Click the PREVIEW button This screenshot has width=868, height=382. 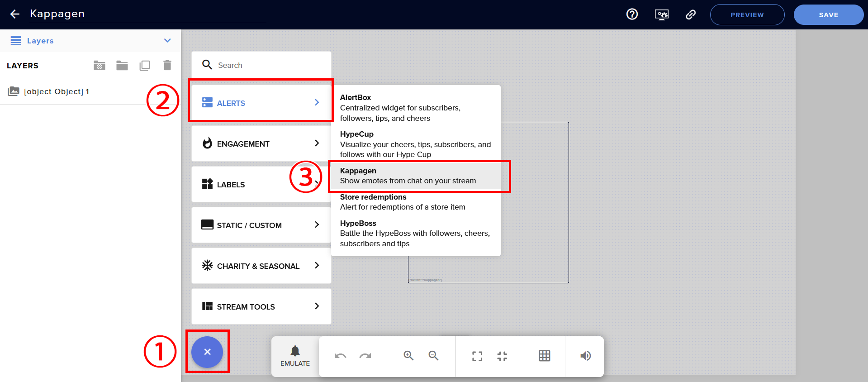pos(747,15)
